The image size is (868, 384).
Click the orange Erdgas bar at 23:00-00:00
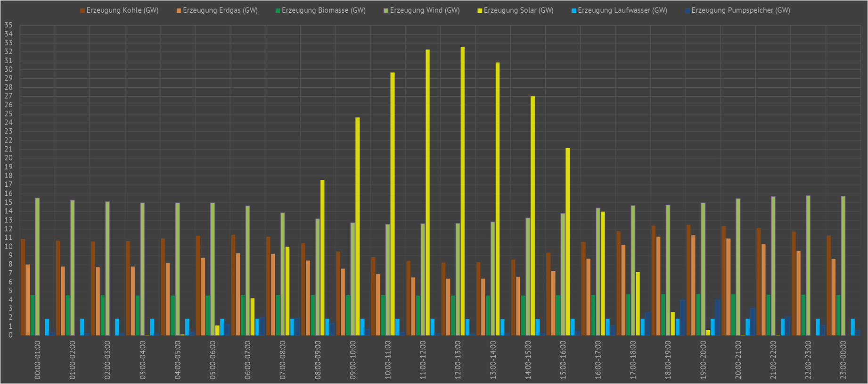point(834,297)
